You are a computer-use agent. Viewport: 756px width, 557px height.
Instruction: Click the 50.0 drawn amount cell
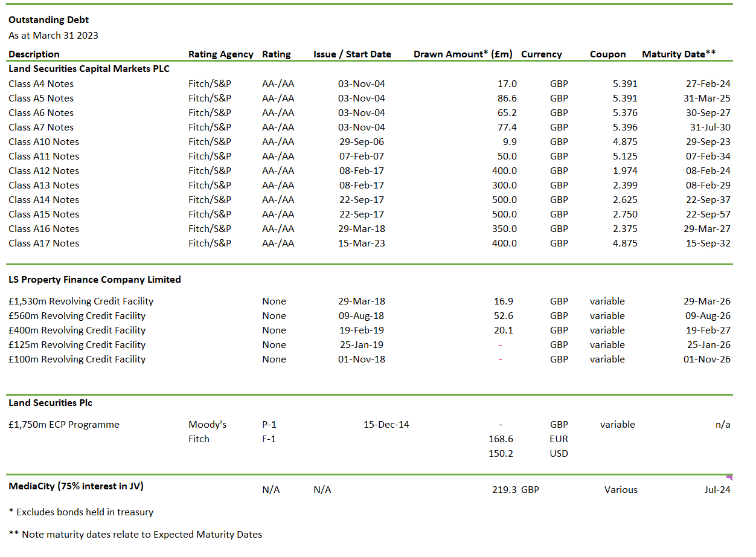coord(507,156)
